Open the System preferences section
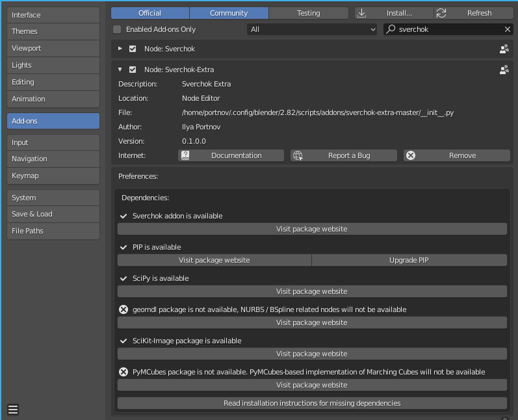The height and width of the screenshot is (420, 518). tap(53, 198)
